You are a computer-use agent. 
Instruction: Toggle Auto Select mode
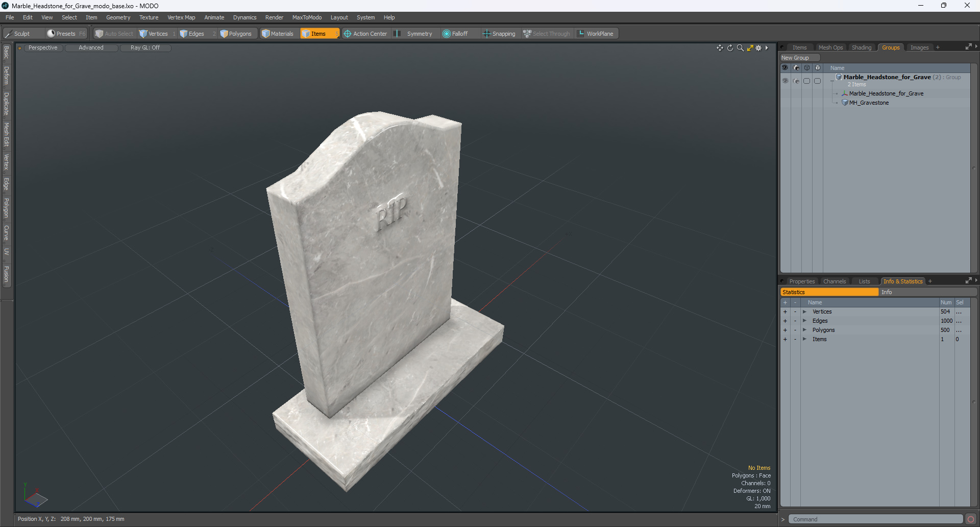click(x=114, y=34)
